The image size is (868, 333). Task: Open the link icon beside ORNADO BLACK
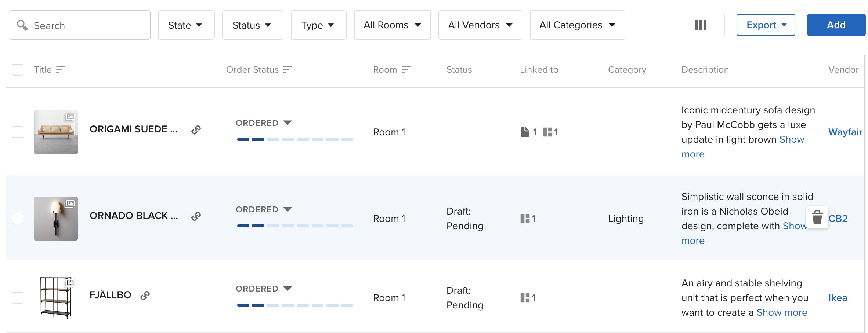pyautogui.click(x=196, y=216)
